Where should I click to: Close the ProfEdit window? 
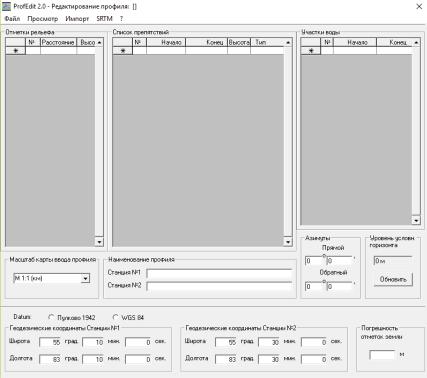(x=419, y=6)
